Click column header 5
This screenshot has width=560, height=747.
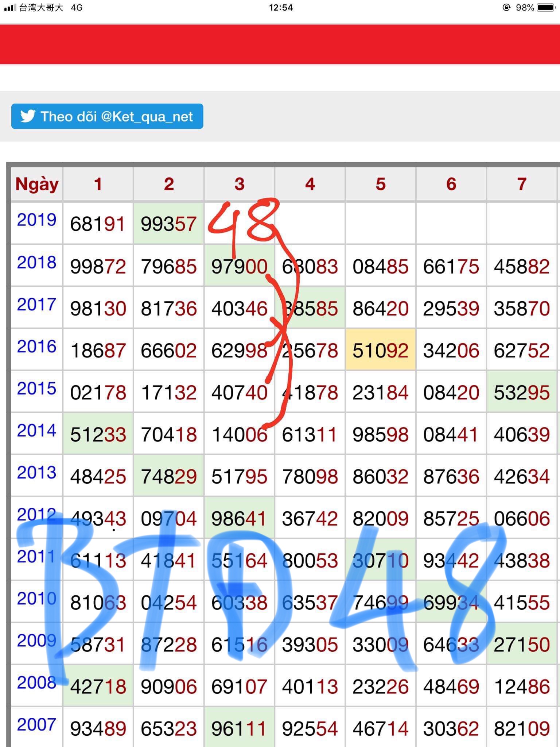[380, 184]
